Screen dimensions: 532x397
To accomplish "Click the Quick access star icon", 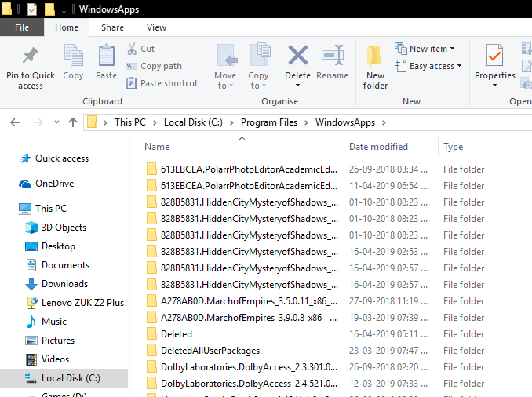I will click(26, 158).
